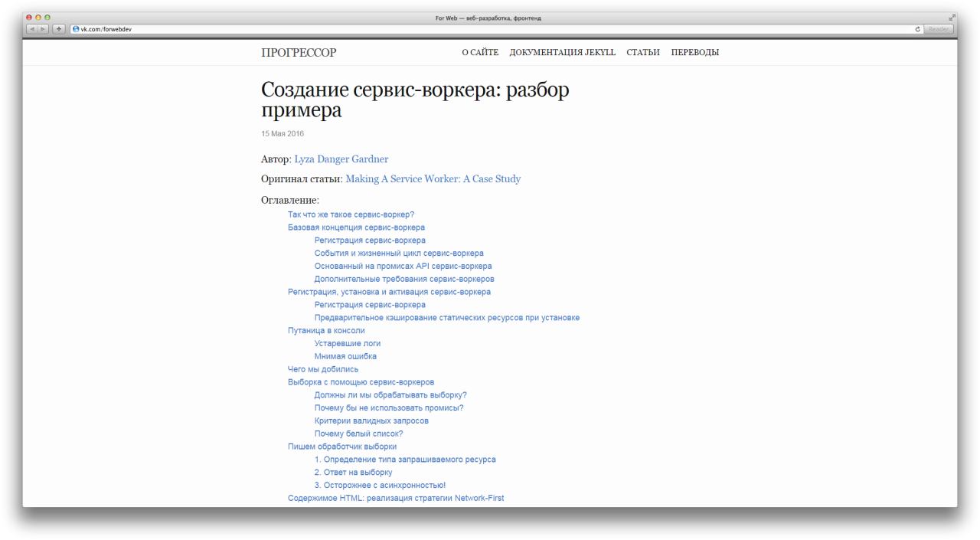Jump to 'Пишем обработчик выборки' section
Image resolution: width=980 pixels, height=540 pixels.
point(342,447)
